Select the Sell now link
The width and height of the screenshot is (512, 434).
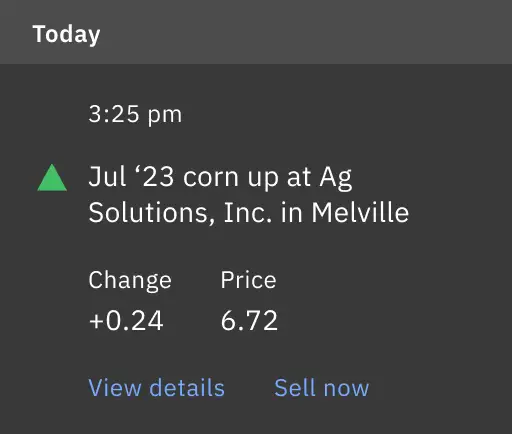321,388
